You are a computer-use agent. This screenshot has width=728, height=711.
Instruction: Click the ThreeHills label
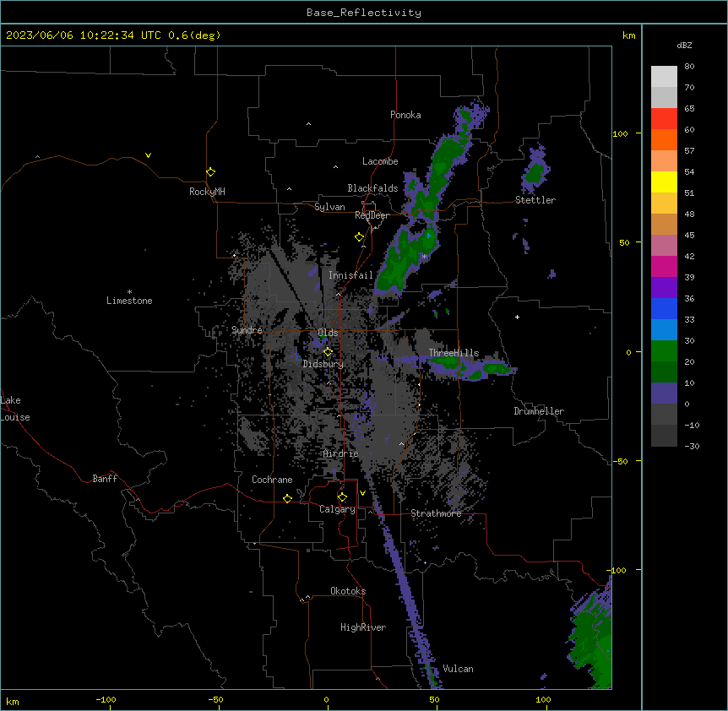pyautogui.click(x=454, y=353)
